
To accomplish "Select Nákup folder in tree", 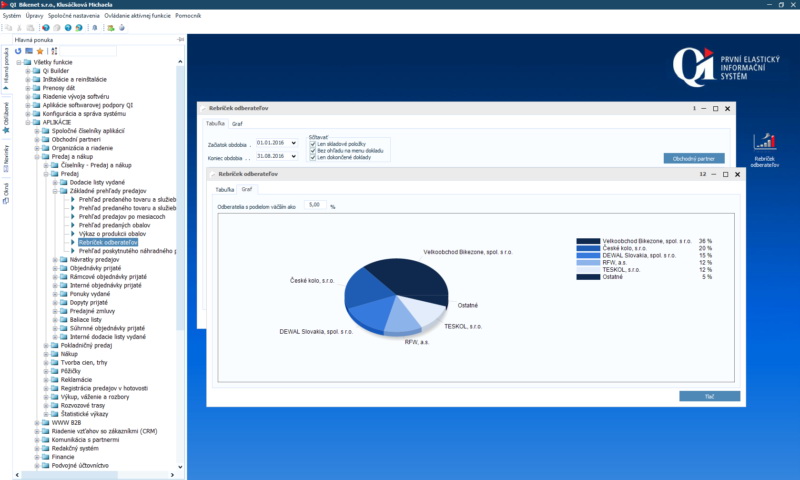I will pyautogui.click(x=69, y=354).
